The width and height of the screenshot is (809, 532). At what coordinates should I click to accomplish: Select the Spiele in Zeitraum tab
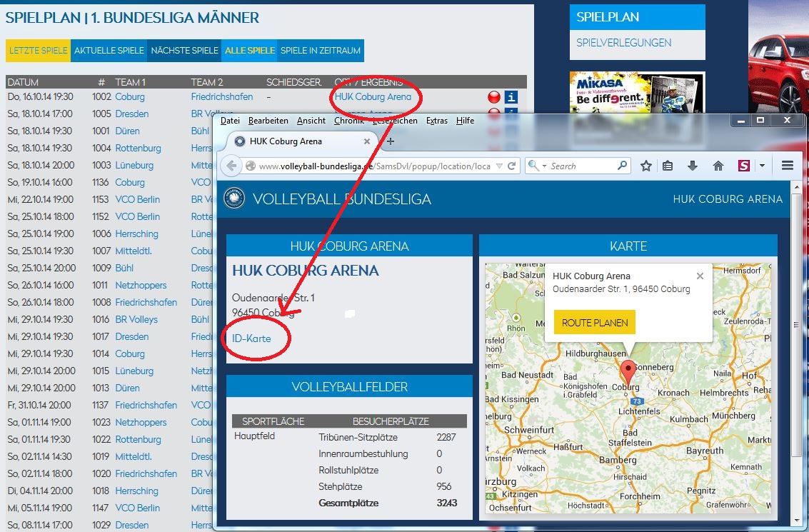(320, 51)
